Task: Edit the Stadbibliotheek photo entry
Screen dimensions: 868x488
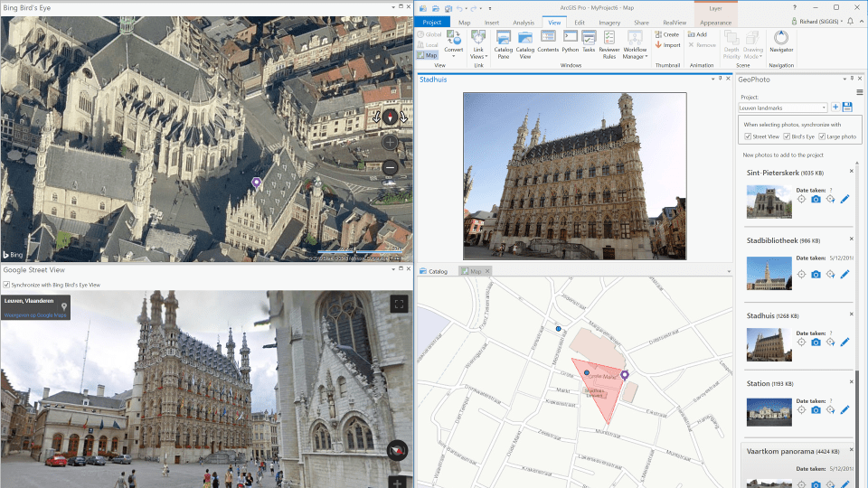Action: (844, 275)
